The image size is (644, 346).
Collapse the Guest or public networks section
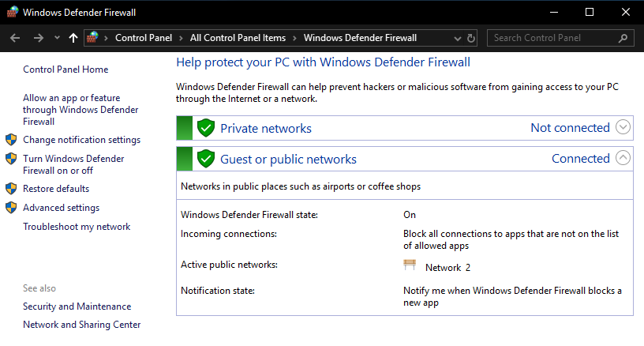click(x=623, y=158)
